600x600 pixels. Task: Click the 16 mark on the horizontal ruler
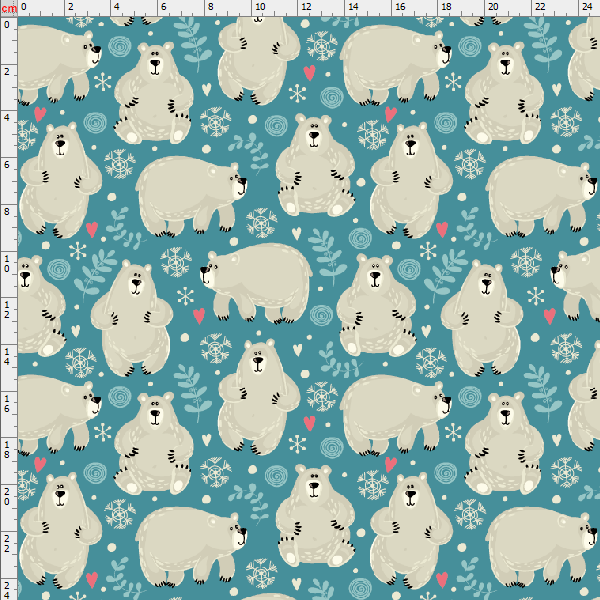pyautogui.click(x=400, y=7)
